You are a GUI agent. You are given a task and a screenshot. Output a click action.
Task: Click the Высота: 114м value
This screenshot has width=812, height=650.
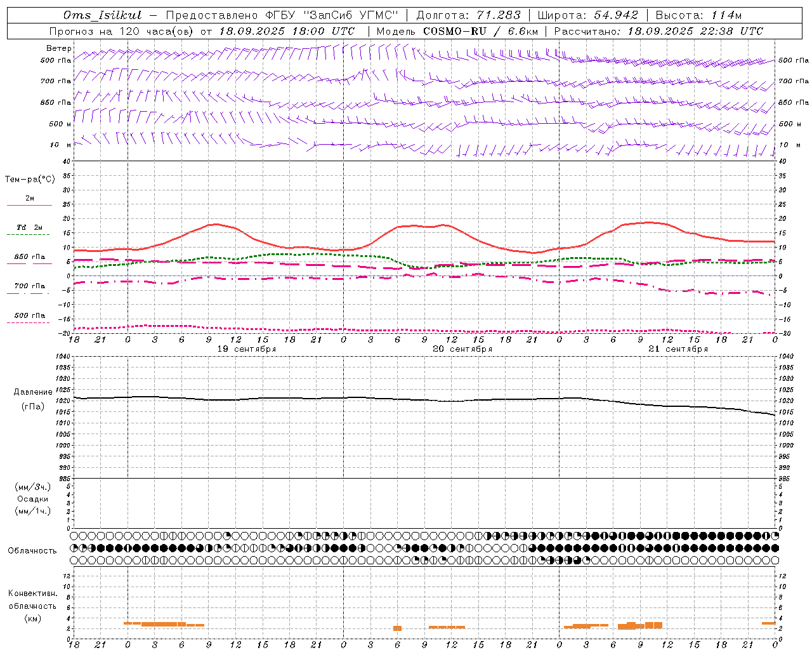[698, 15]
